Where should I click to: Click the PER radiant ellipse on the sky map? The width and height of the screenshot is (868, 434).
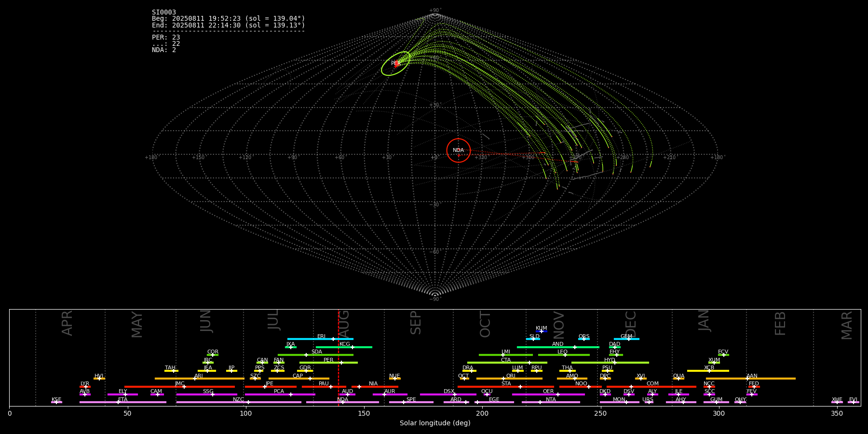396,64
